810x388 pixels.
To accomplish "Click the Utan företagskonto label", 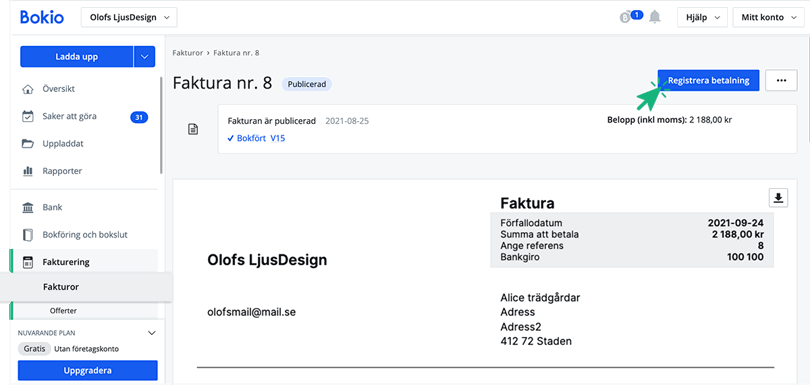I will [86, 349].
